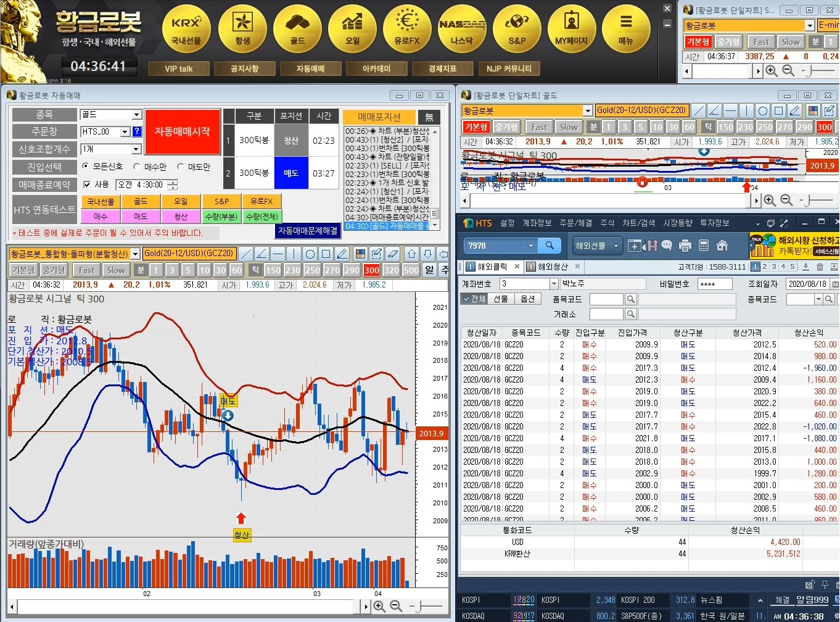
Task: Open the HTS printer icon
Action: coord(685,246)
